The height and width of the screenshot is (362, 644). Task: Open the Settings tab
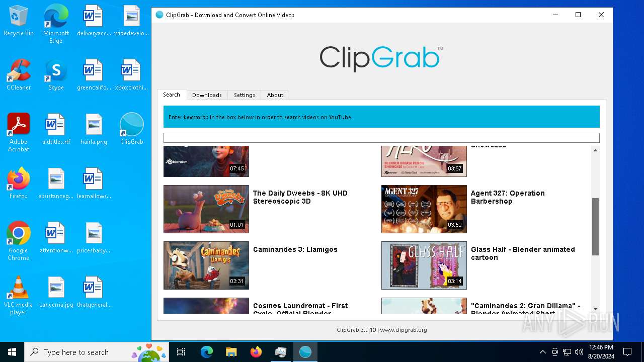click(x=245, y=95)
